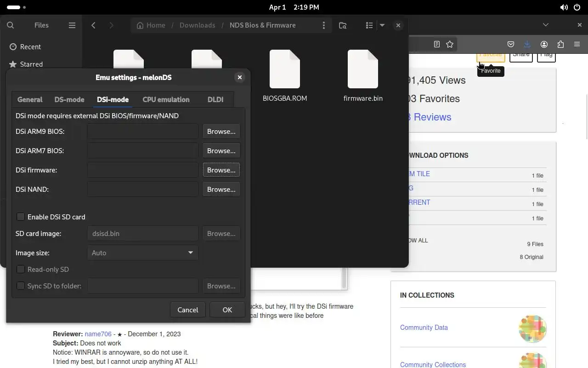
Task: Open the path bar three-dot menu
Action: [x=324, y=25]
